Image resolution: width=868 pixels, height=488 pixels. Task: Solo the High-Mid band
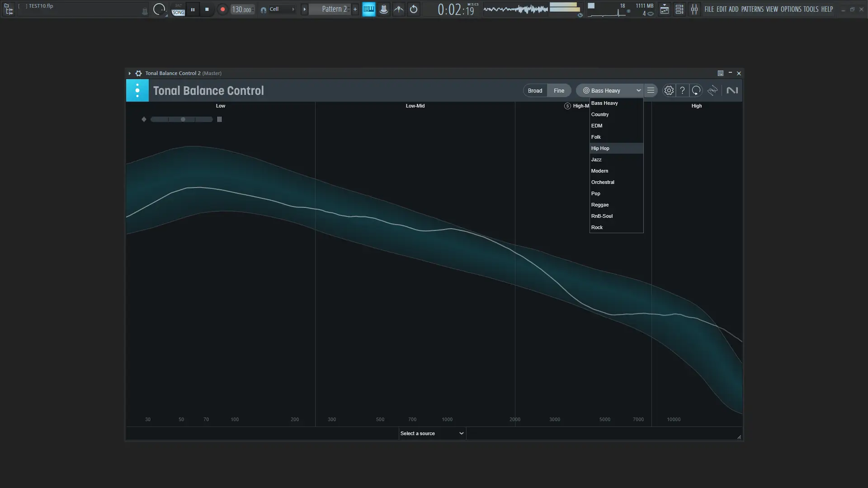click(567, 106)
